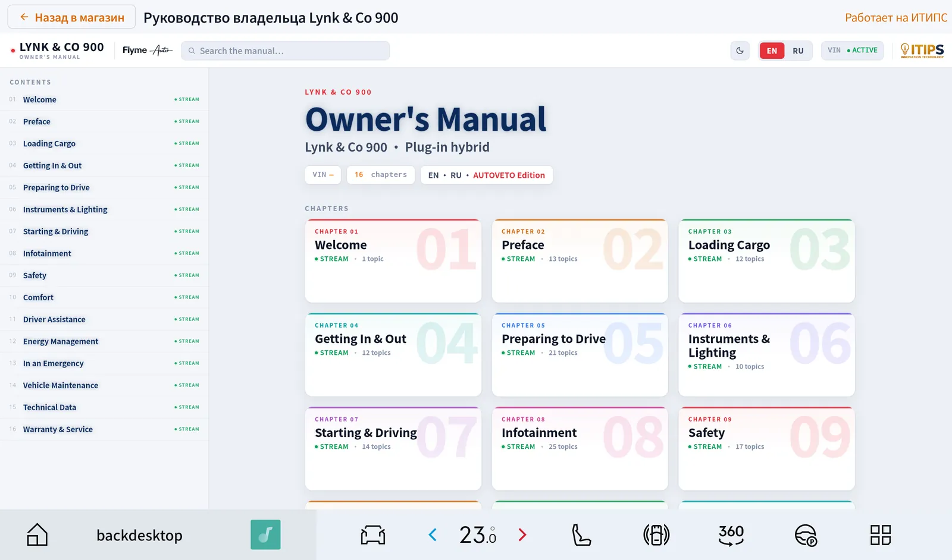Open the parking assist icon
The image size is (952, 560).
click(806, 535)
